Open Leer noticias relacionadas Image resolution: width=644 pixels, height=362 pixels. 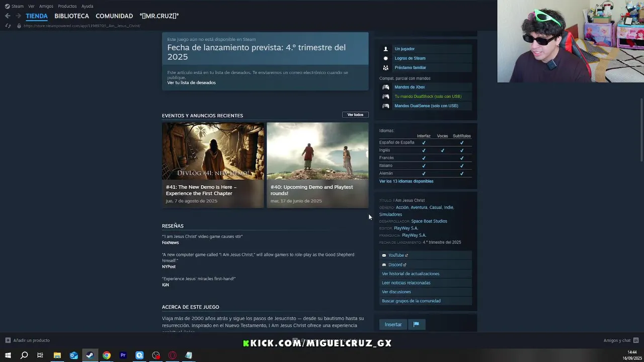coord(406,283)
